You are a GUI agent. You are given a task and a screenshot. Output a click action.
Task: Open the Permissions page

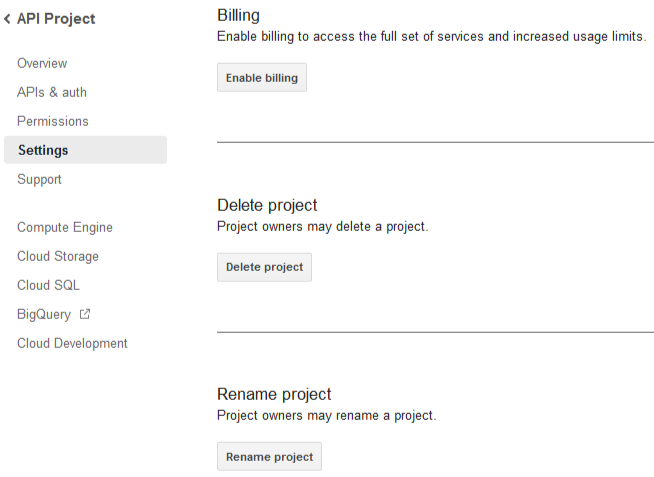[53, 121]
